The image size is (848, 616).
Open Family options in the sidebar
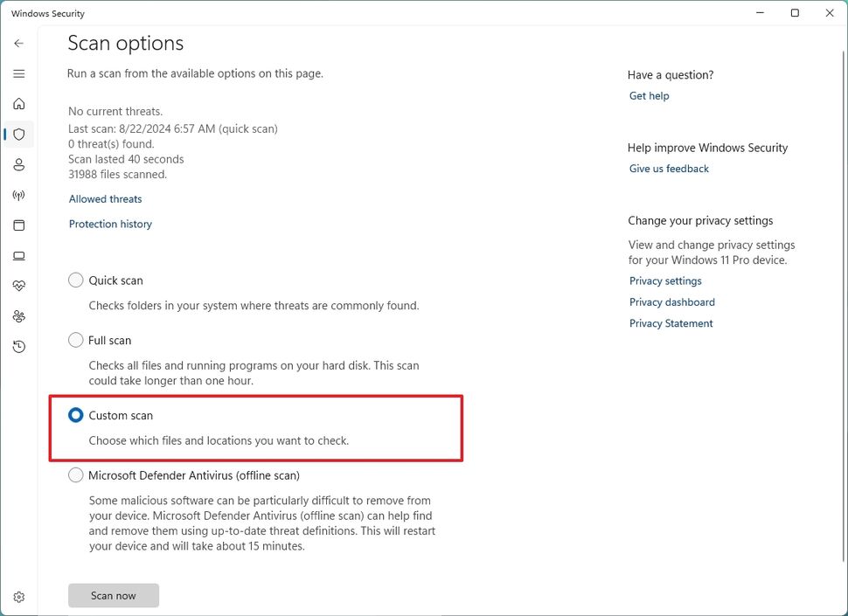[x=18, y=315]
